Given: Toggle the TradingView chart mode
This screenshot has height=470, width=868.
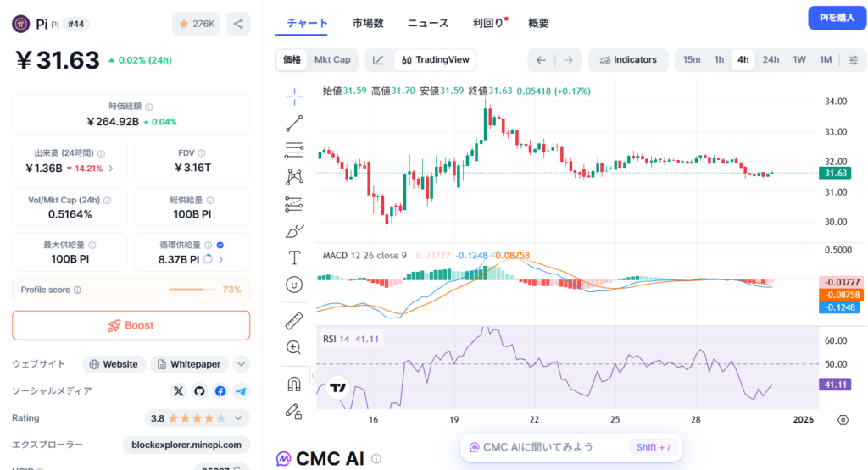Looking at the screenshot, I should point(436,60).
